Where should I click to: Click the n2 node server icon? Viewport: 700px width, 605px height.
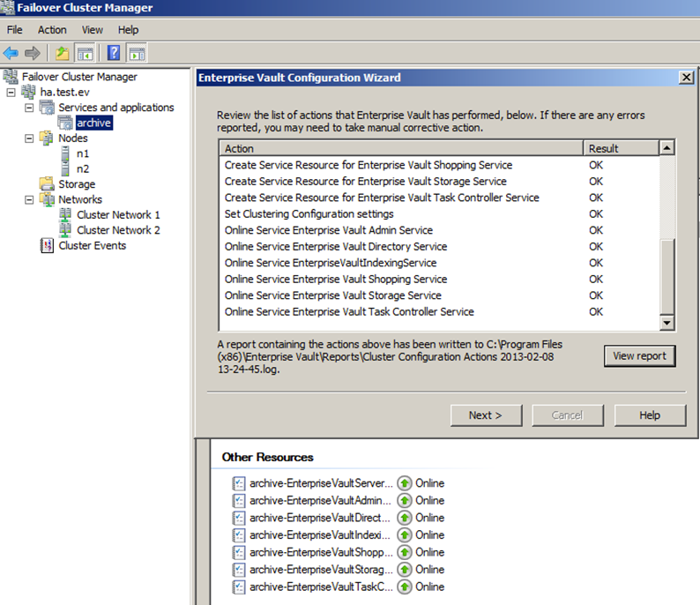pos(65,168)
